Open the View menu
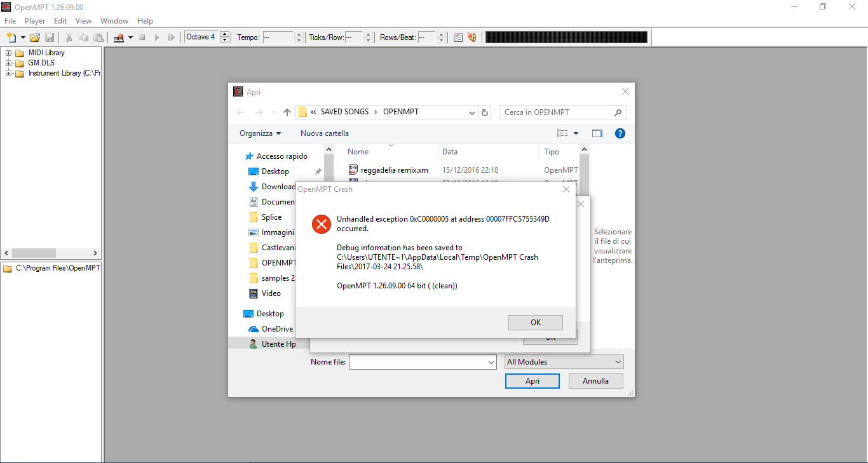This screenshot has height=463, width=868. point(83,21)
